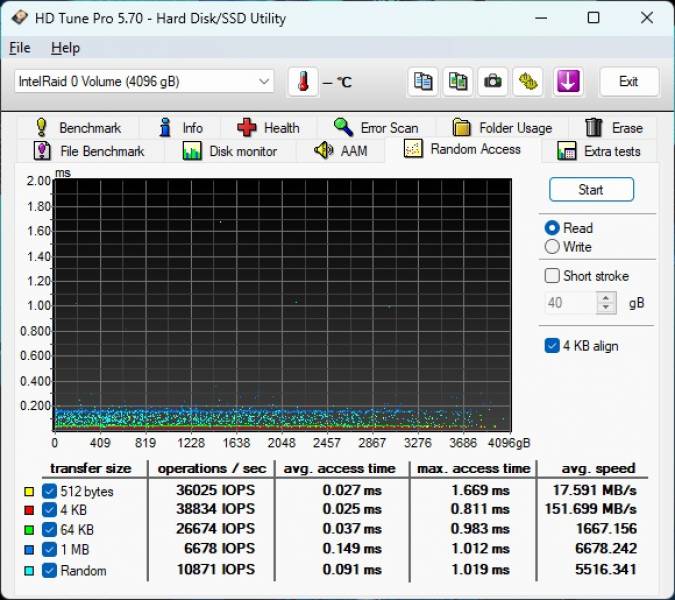Open the Disk monitor tab

[229, 151]
